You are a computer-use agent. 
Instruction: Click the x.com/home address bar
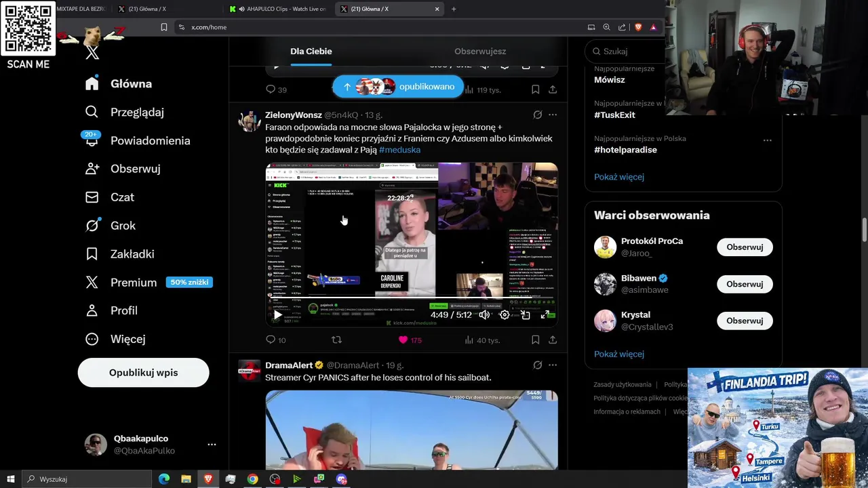[380, 27]
